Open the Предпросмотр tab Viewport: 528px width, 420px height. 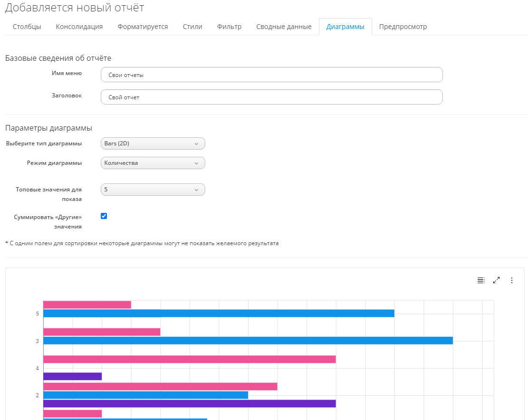403,27
